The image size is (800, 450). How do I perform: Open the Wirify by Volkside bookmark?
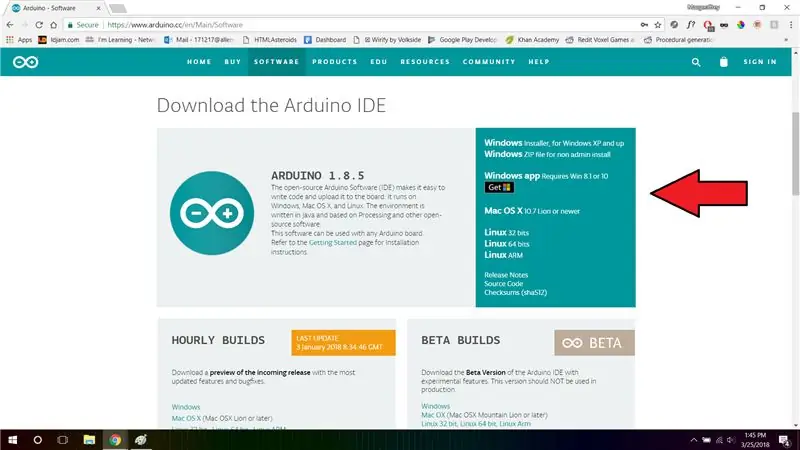click(x=387, y=40)
